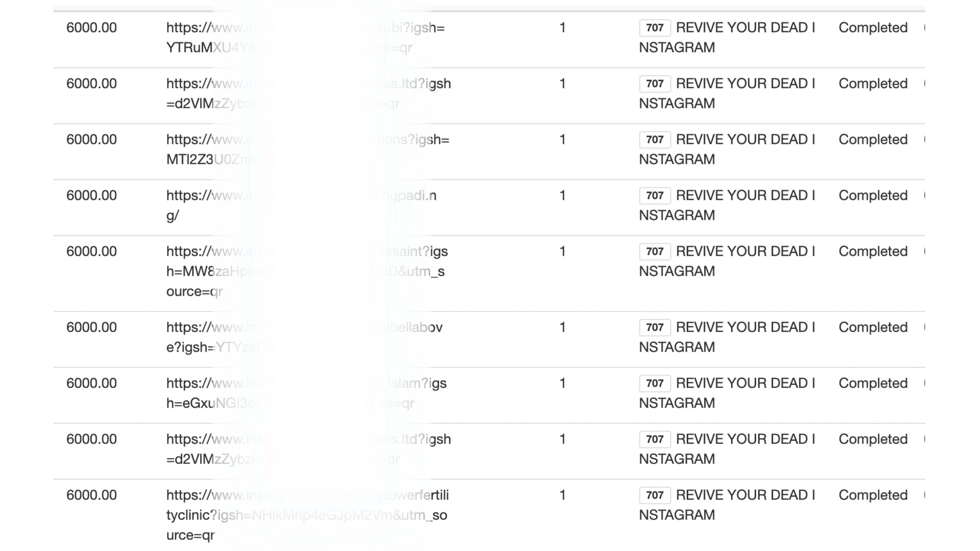Click the 6000.00 amount in ingpadi.ng row
This screenshot has width=980, height=551.
click(91, 195)
